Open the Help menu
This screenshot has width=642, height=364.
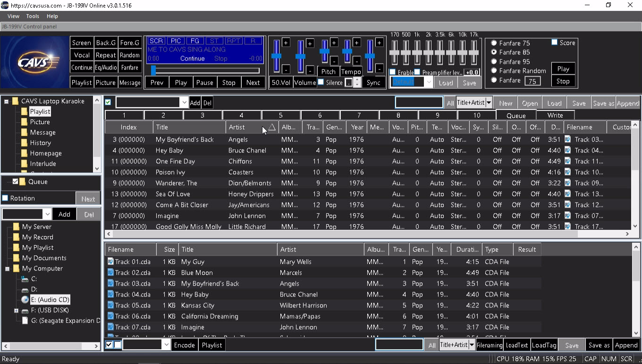pyautogui.click(x=52, y=16)
